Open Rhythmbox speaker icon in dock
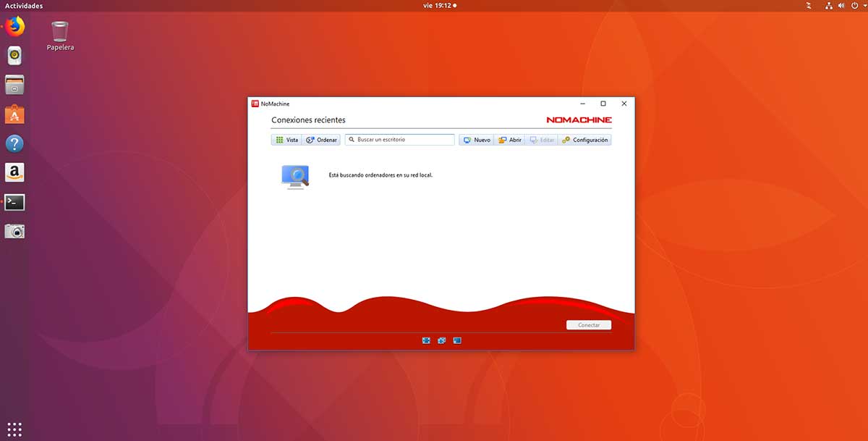Viewport: 868px width, 441px height. tap(14, 55)
